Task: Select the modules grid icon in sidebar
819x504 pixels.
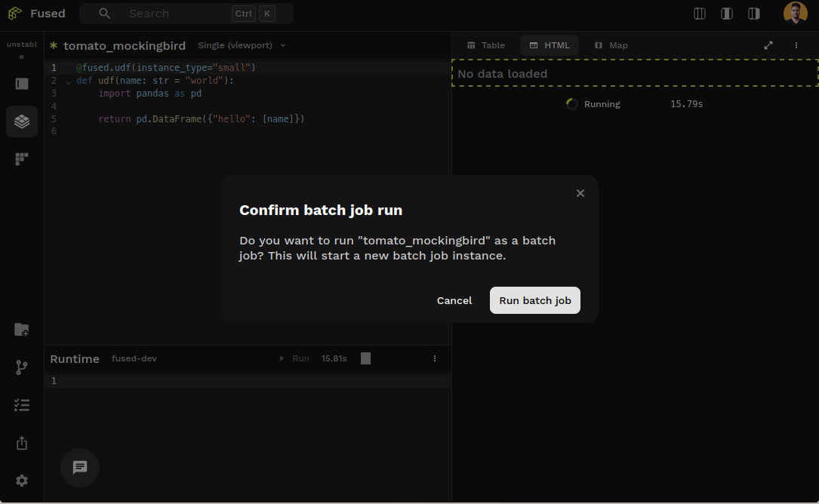Action: [21, 158]
